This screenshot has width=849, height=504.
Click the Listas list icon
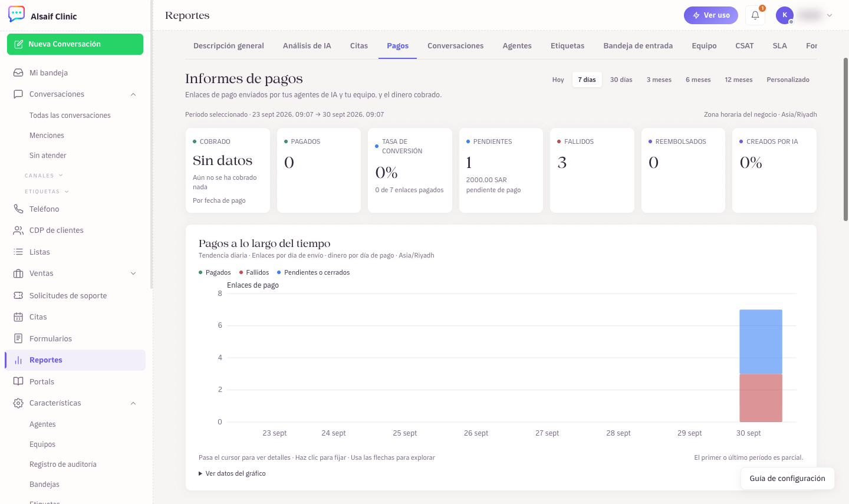18,252
